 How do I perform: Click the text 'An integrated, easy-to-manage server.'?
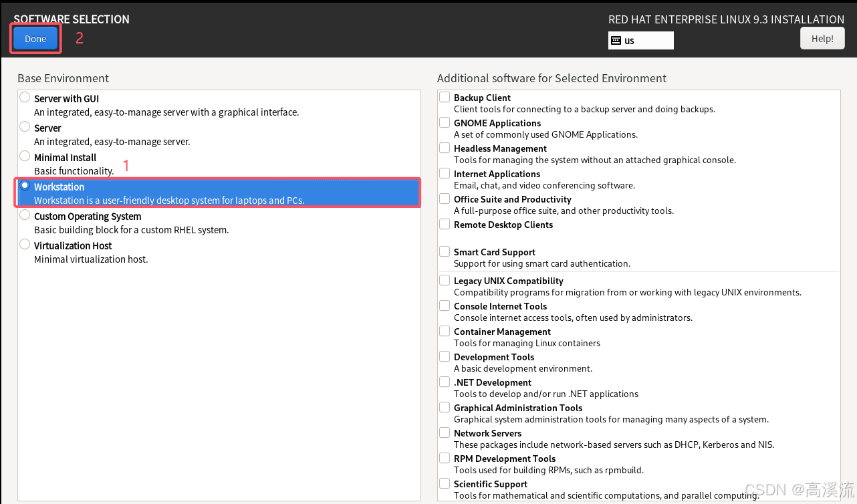(112, 142)
